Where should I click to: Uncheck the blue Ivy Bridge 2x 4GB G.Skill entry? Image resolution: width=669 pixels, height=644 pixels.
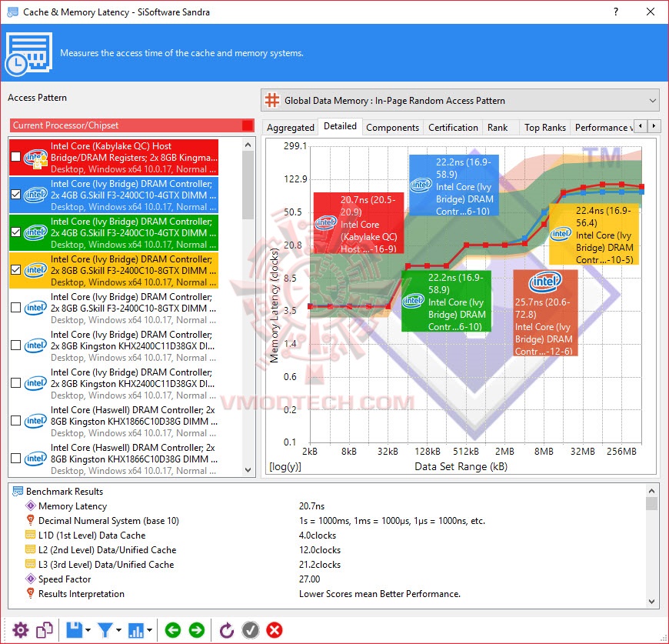click(16, 195)
